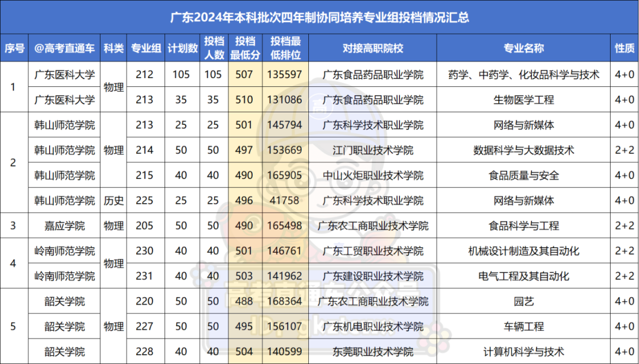Select the @高考直通车 column header

click(64, 48)
